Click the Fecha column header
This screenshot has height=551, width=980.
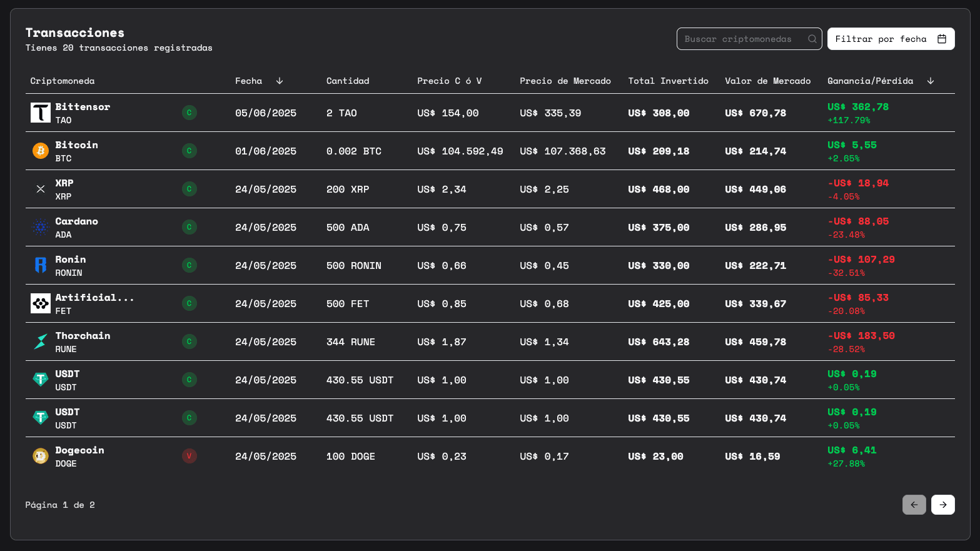point(249,81)
